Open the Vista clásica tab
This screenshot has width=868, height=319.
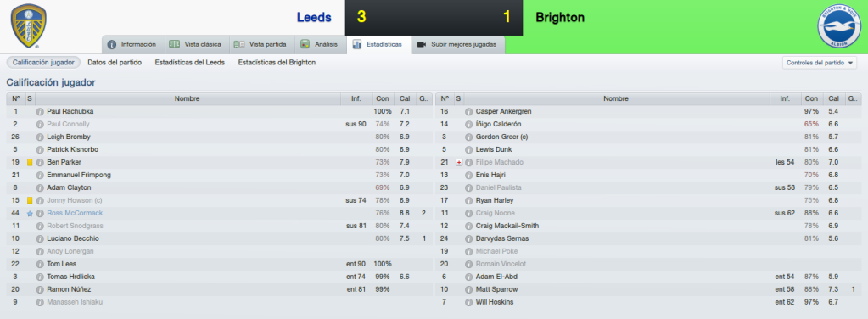click(x=195, y=44)
